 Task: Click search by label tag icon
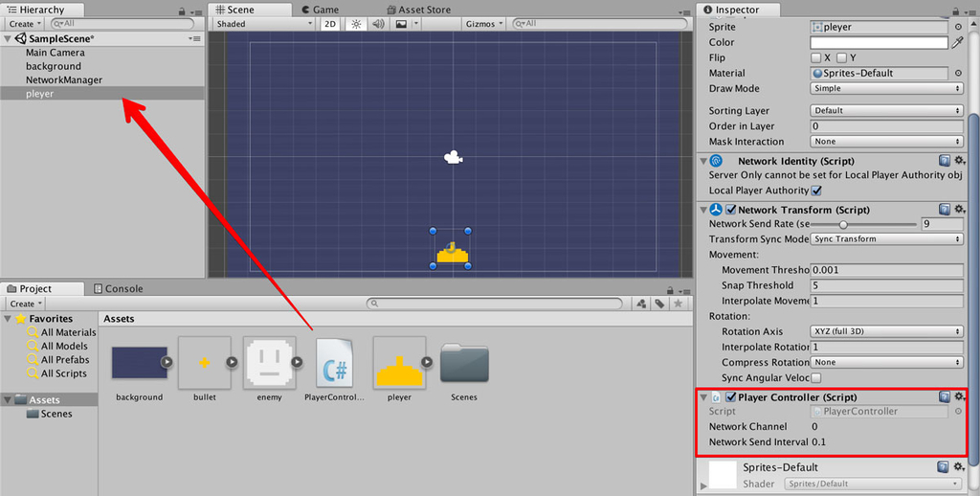click(x=659, y=304)
